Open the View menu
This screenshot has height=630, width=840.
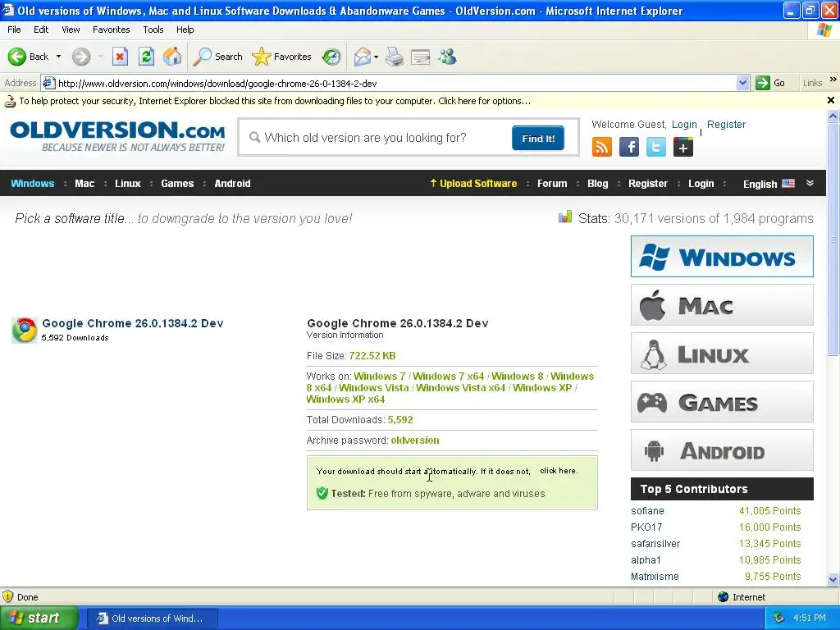pyautogui.click(x=71, y=30)
